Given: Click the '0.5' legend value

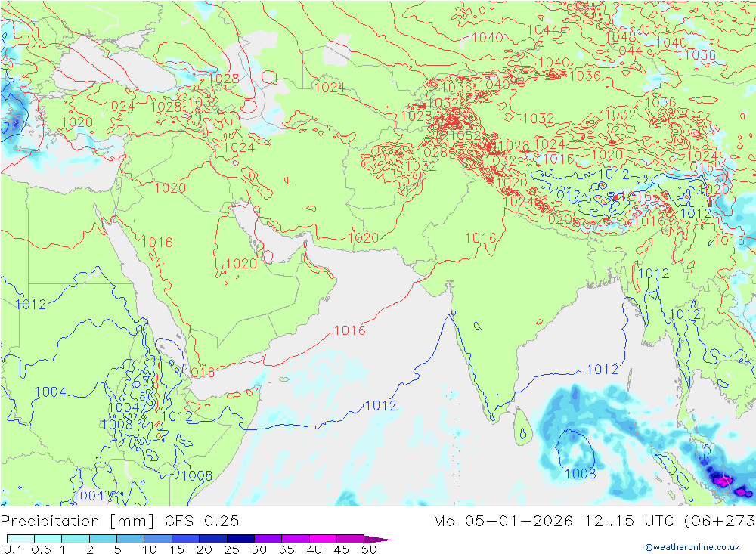Looking at the screenshot, I should [41, 549].
